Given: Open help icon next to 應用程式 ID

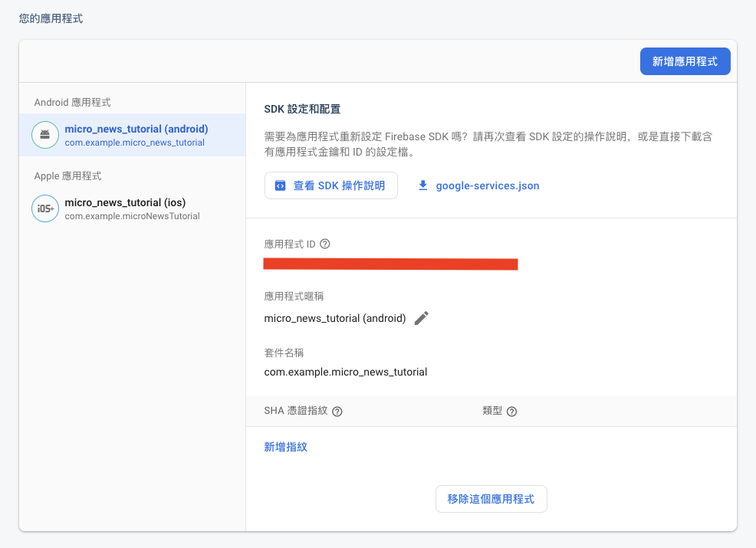Looking at the screenshot, I should [x=325, y=244].
